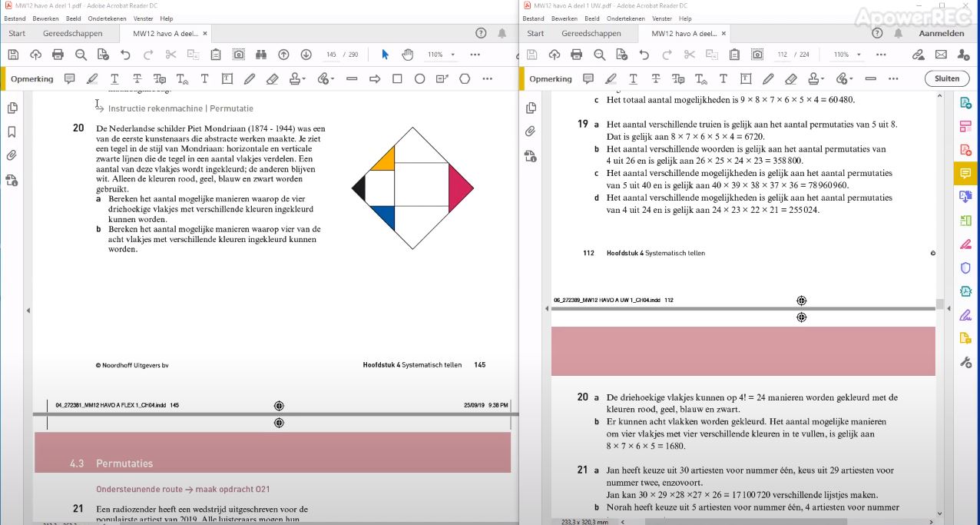Open the Ondertekenen menu in right window

pos(625,18)
